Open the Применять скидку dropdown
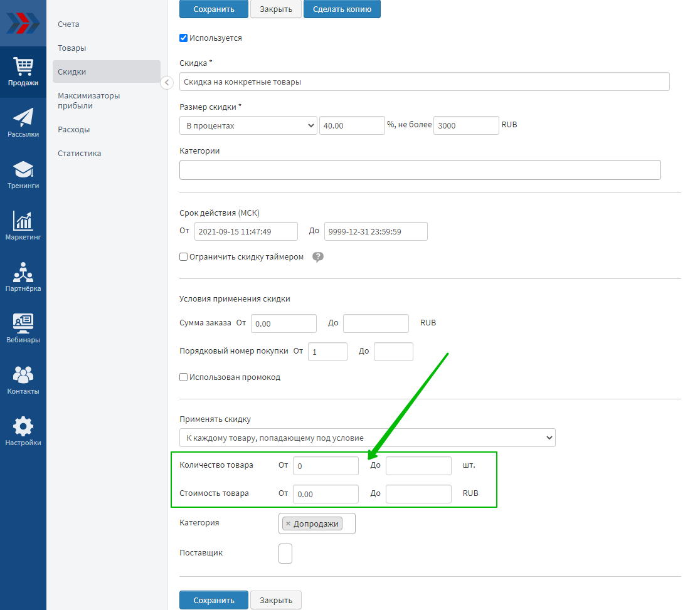This screenshot has width=700, height=610. tap(368, 438)
